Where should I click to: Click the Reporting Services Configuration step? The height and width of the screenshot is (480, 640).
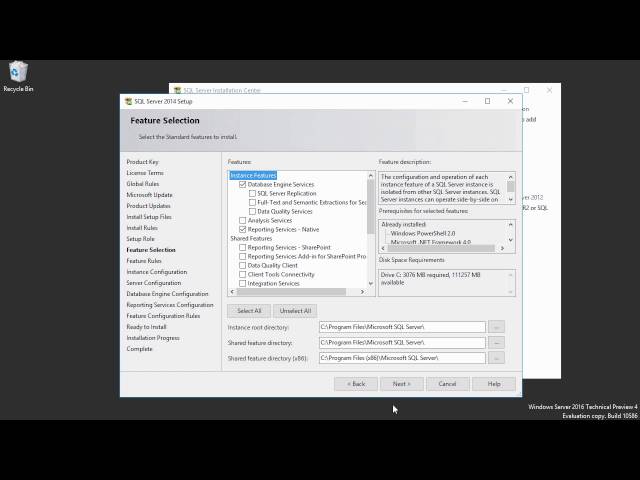[170, 305]
